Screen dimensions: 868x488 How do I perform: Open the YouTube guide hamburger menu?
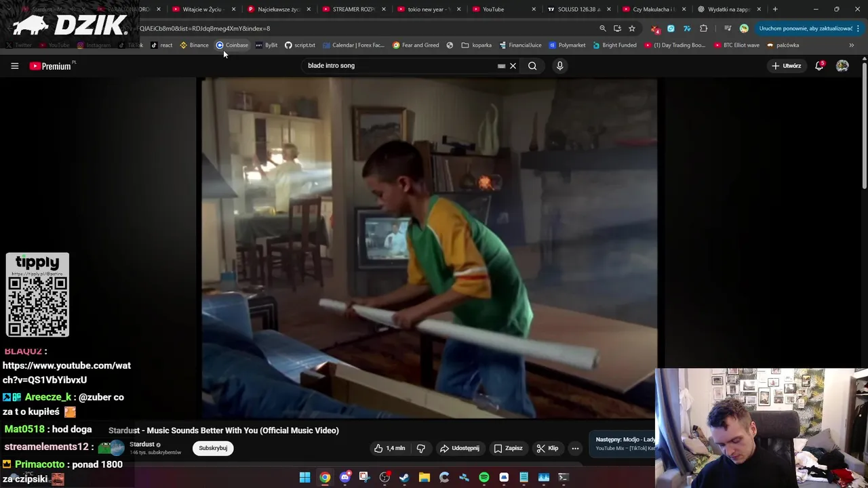pyautogui.click(x=14, y=66)
